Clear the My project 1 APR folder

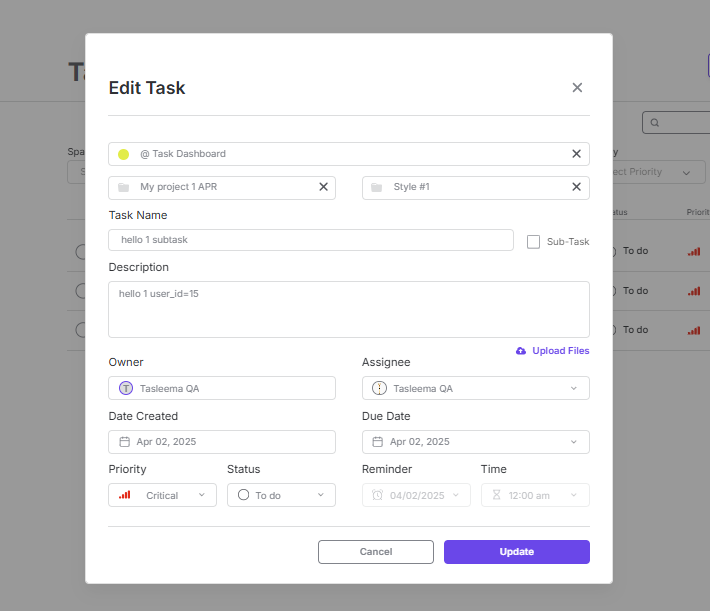point(323,187)
